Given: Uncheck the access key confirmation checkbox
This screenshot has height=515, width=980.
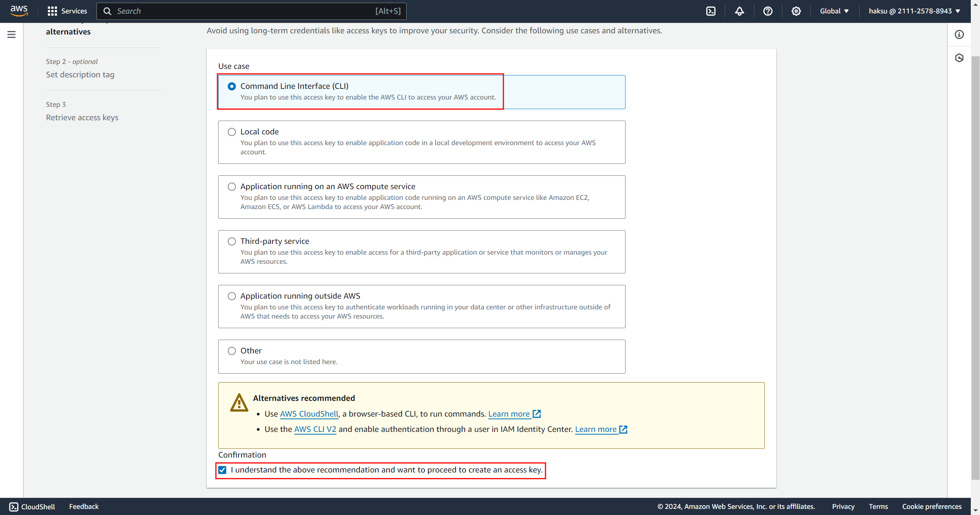Looking at the screenshot, I should point(222,470).
